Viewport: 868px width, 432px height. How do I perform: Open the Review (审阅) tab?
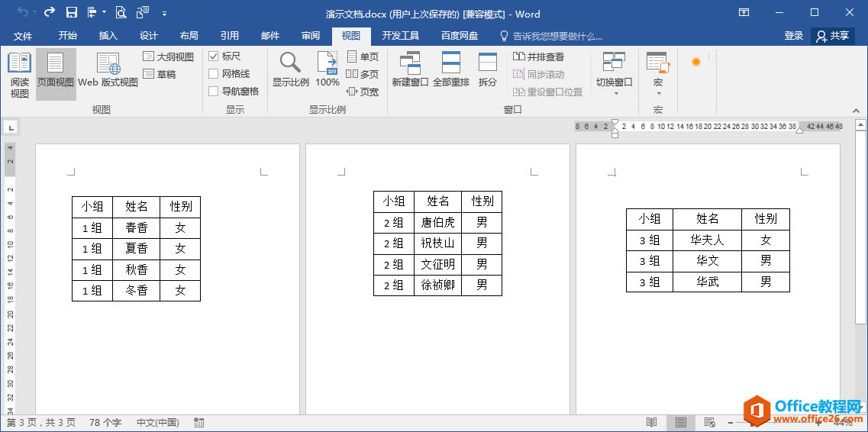311,36
